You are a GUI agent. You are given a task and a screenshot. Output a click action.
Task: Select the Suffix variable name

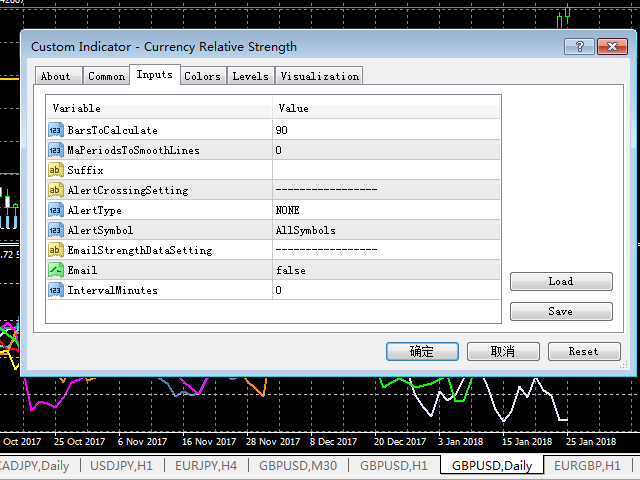[85, 170]
